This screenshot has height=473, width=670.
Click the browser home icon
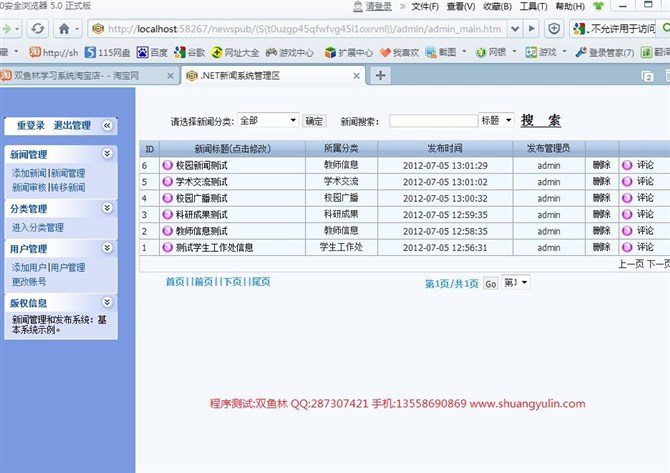64,29
